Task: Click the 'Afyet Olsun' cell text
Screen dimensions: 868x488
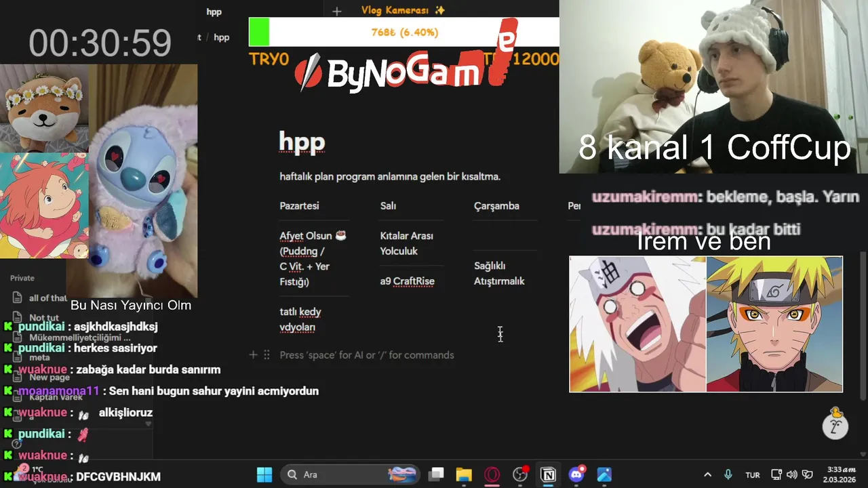Action: [313, 259]
